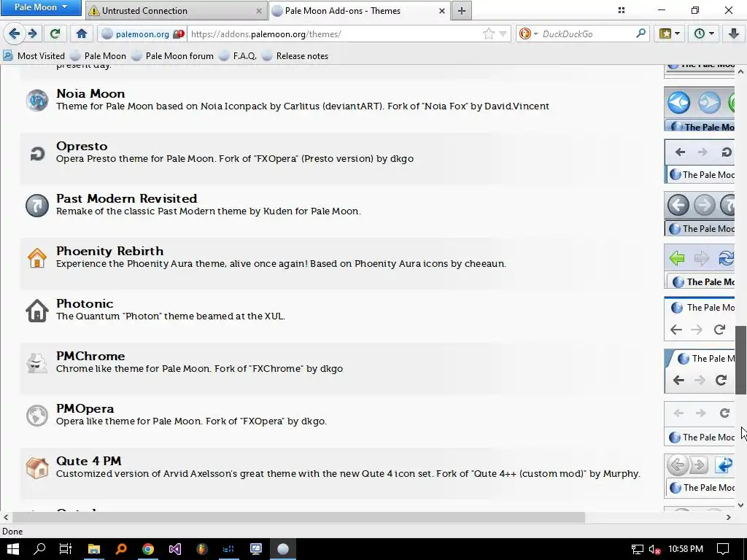Close the Pale Moon Add-ons tab

441,10
